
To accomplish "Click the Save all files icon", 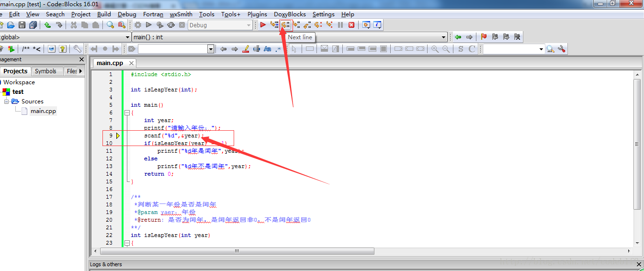I will click(33, 25).
